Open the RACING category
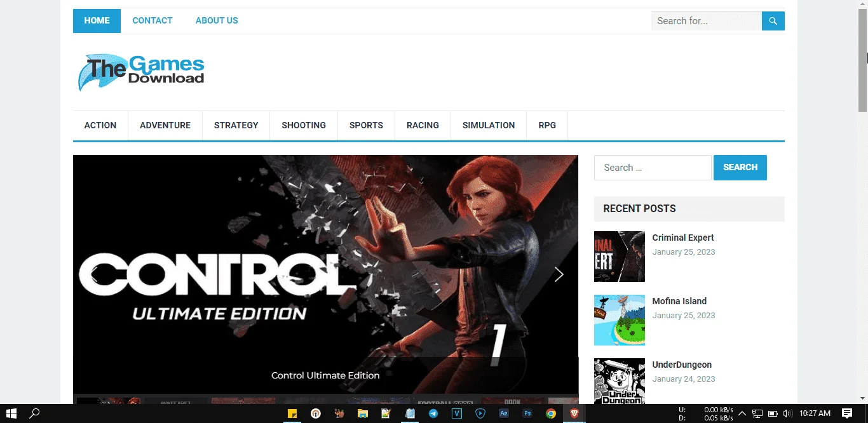Viewport: 868px width, 423px height. pyautogui.click(x=423, y=126)
